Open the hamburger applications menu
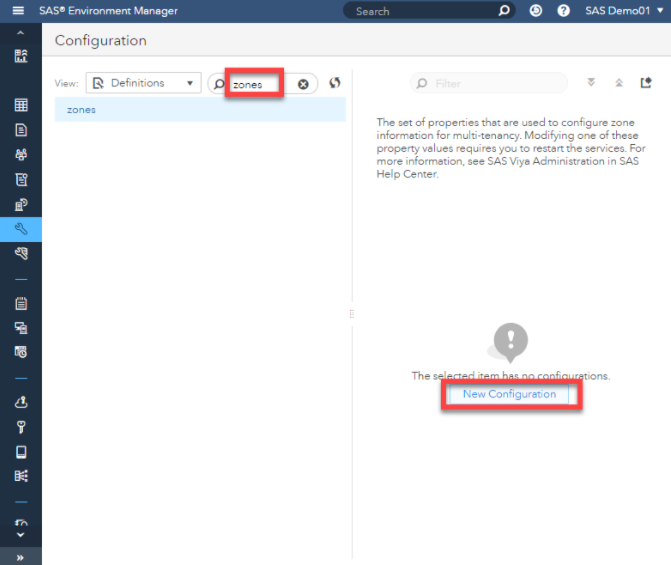This screenshot has height=565, width=671. click(x=18, y=10)
